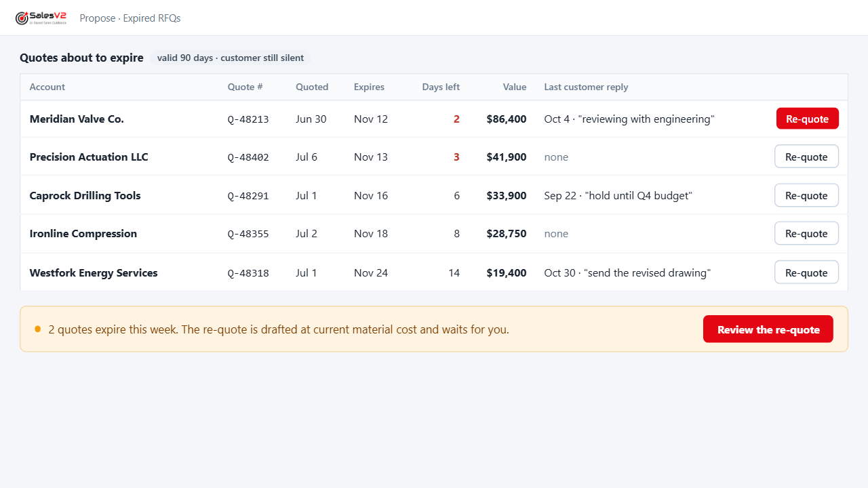Re-quote the Meridian Valve Co. quote
Screen dimensions: 868x488
(807, 119)
